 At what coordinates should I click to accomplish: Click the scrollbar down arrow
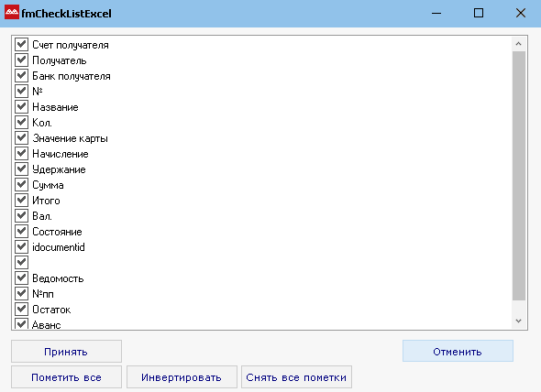[x=519, y=321]
